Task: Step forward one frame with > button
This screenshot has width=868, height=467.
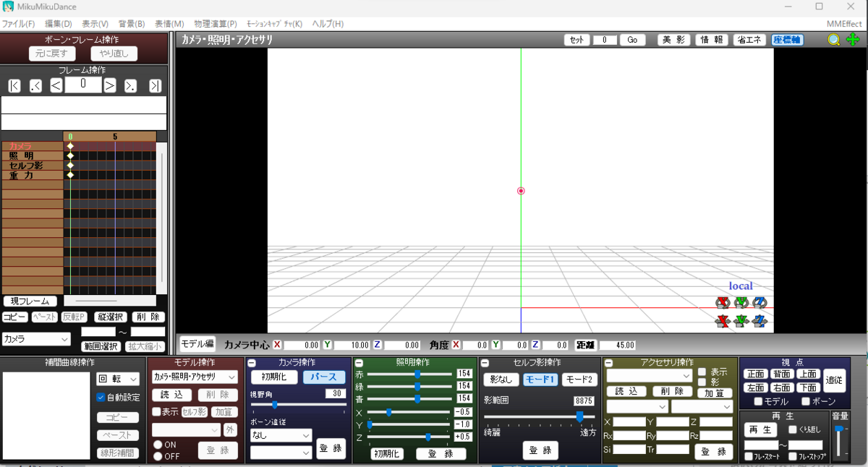Action: 110,86
